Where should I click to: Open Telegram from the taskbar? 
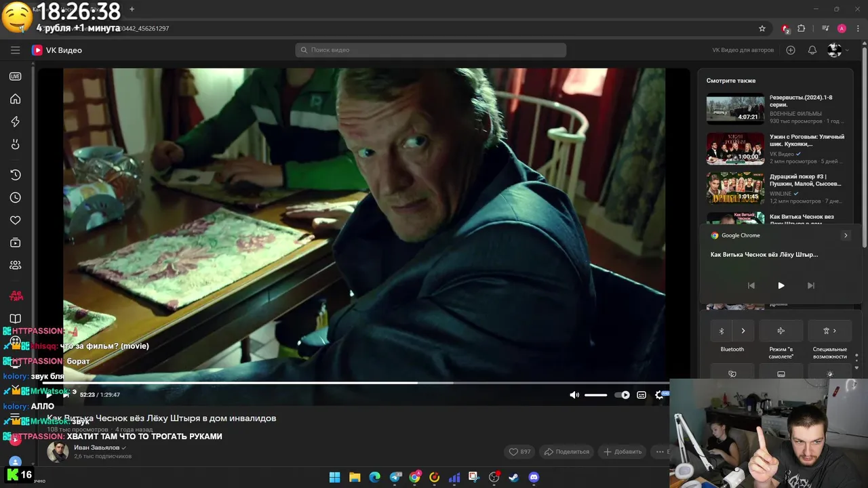click(x=395, y=477)
